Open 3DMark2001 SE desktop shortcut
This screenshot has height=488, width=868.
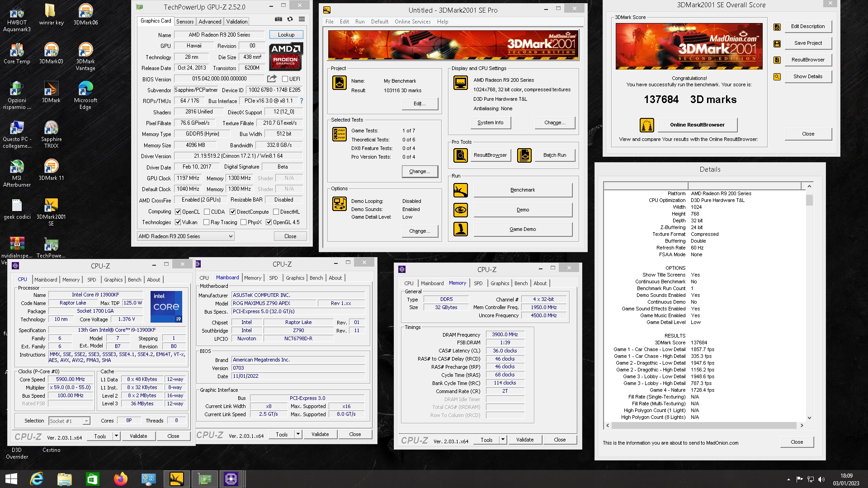pyautogui.click(x=51, y=212)
